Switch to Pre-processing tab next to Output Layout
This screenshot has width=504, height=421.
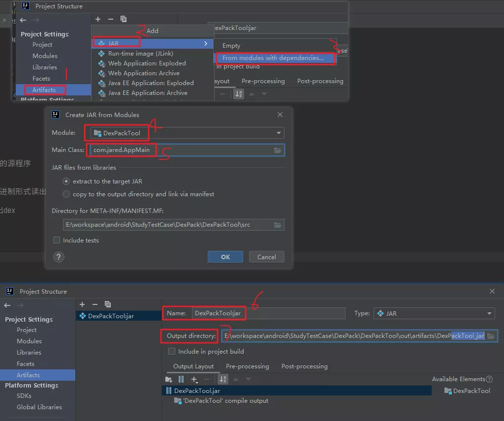tap(248, 366)
